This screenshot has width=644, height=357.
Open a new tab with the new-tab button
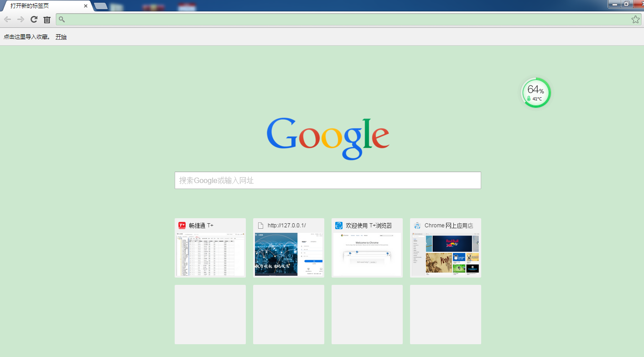[101, 6]
